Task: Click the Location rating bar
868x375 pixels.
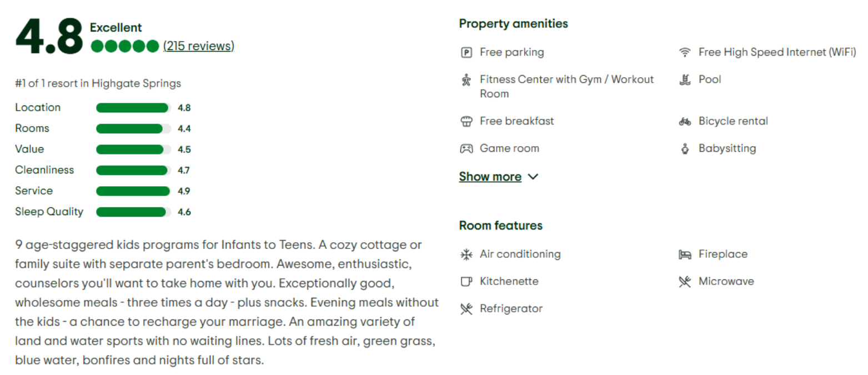Action: point(133,108)
